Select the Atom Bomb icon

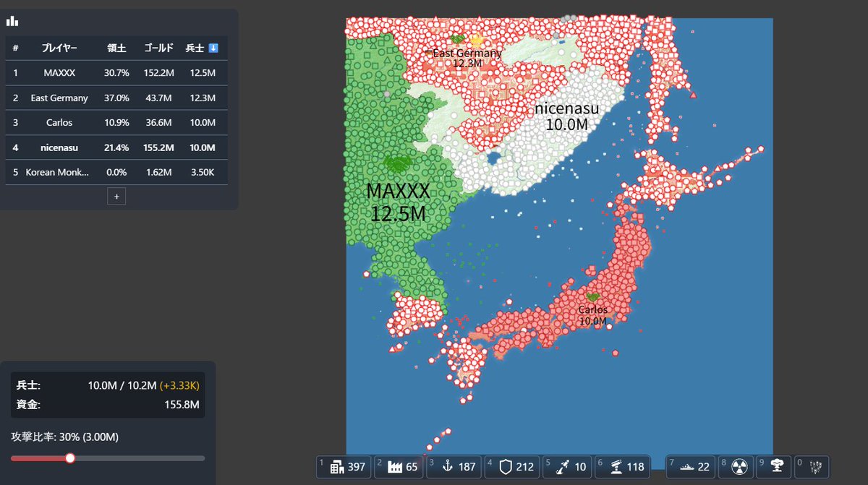click(739, 466)
